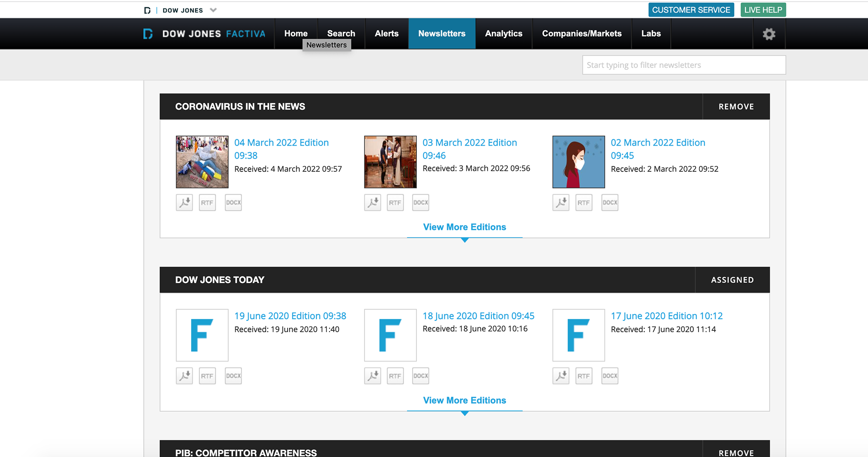The height and width of the screenshot is (457, 868).
Task: Download PDF of 18 June 2020 Edition
Action: click(373, 376)
